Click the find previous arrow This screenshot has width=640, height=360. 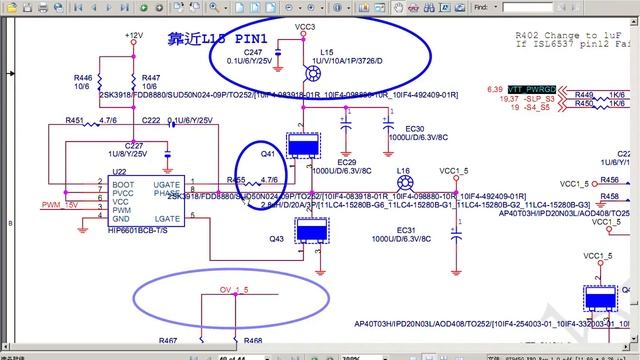[562, 7]
